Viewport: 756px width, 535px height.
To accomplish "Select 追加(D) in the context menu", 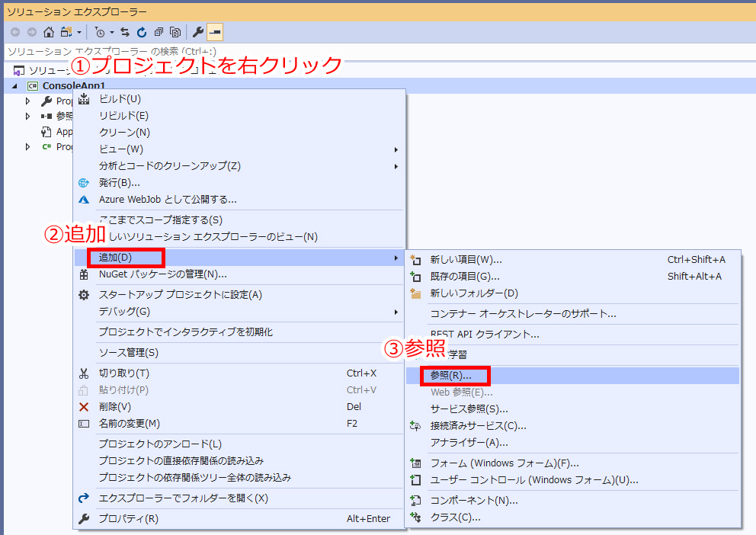I will click(x=239, y=258).
